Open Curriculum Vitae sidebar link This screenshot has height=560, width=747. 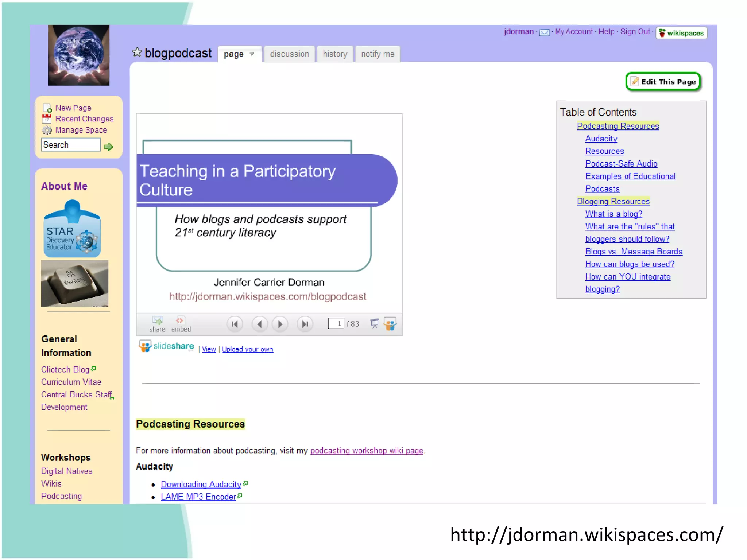point(71,382)
